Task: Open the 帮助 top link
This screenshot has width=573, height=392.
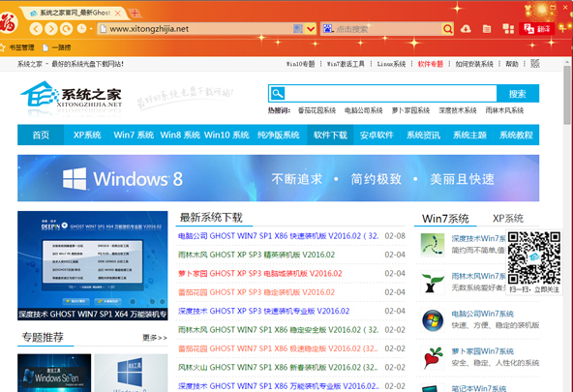Action: click(x=512, y=64)
